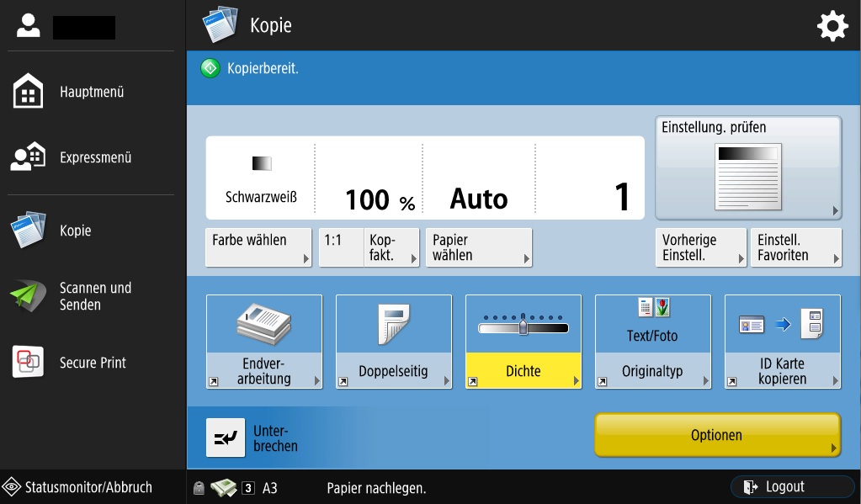
Task: Expand the Farbe wählen options
Action: click(x=258, y=247)
